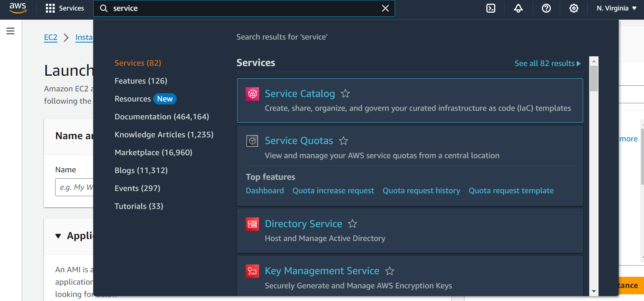The height and width of the screenshot is (301, 644).
Task: Open the notifications bell
Action: (x=518, y=8)
